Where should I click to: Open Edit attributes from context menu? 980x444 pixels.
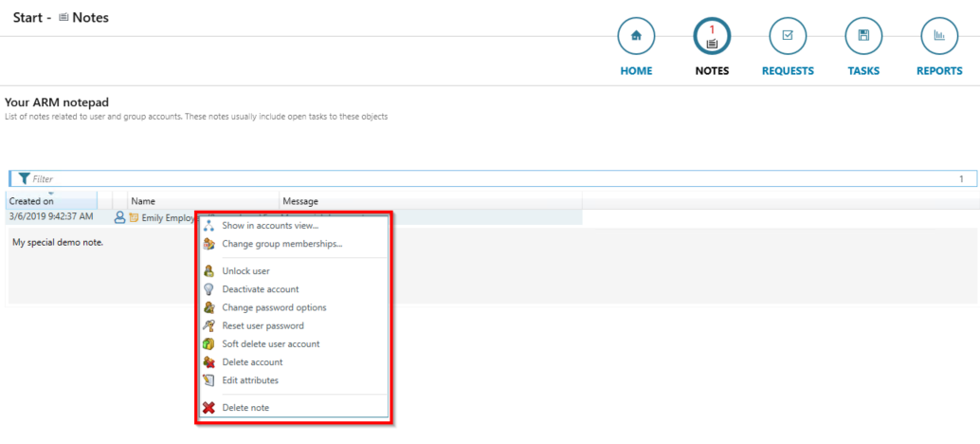coord(250,379)
